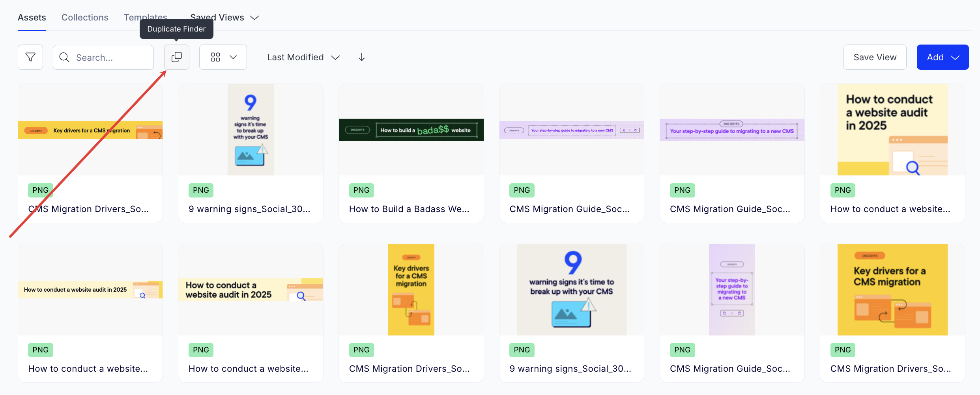The height and width of the screenshot is (395, 980).
Task: Open the large purple step-by-step guide banner thumbnail
Action: (732, 130)
